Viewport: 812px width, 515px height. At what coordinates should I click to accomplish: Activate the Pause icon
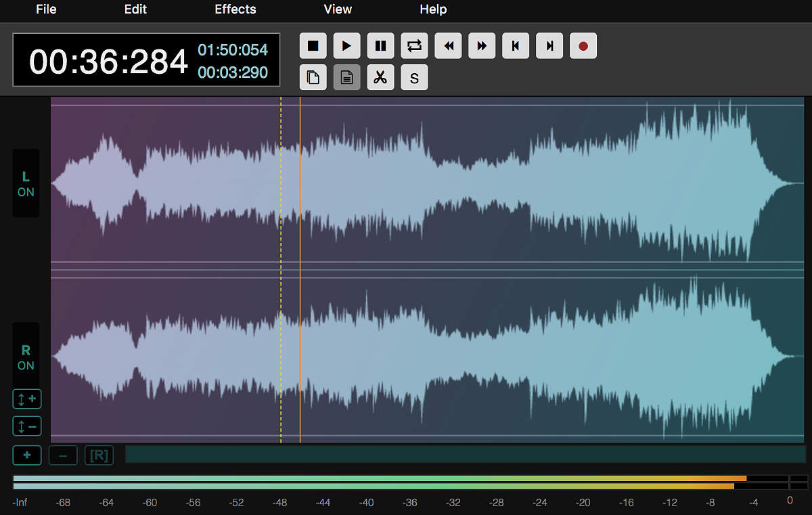[380, 45]
